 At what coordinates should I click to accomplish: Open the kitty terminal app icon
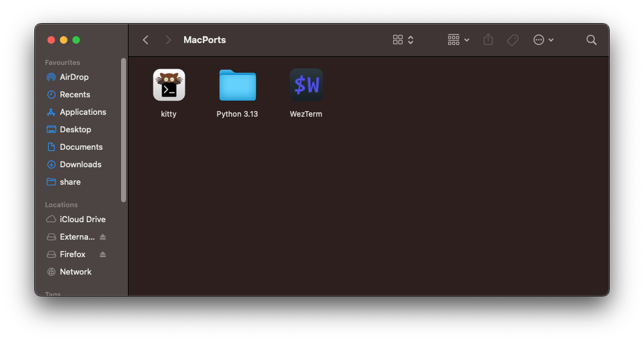coord(168,85)
